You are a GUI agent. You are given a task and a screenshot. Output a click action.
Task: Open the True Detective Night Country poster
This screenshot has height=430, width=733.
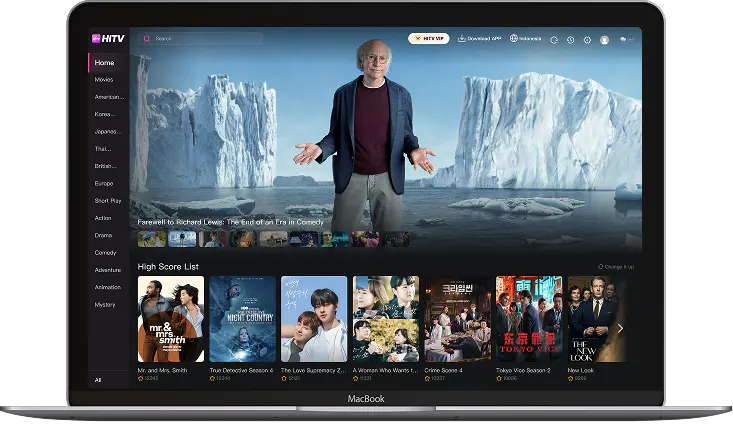(x=243, y=319)
